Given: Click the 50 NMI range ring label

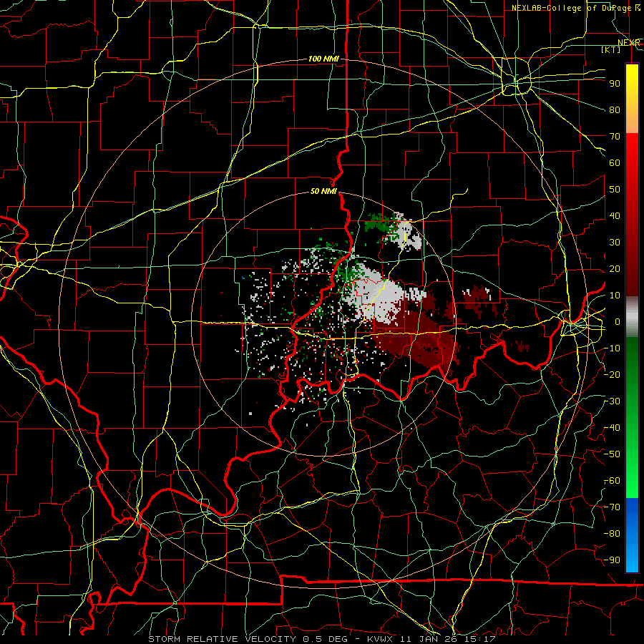Looking at the screenshot, I should pos(323,191).
